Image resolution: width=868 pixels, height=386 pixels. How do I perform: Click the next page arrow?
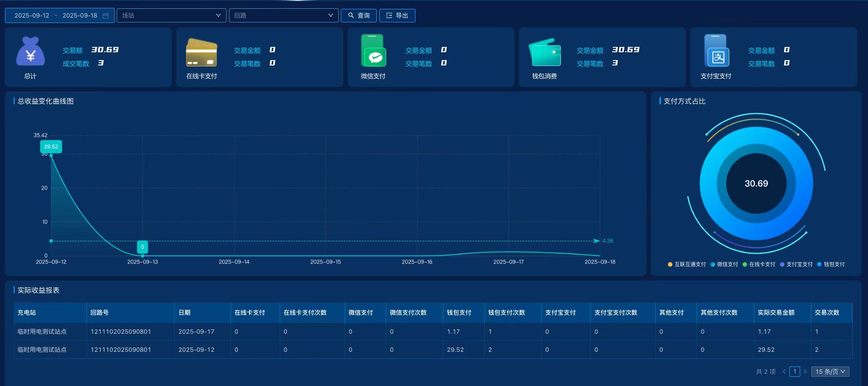[805, 372]
